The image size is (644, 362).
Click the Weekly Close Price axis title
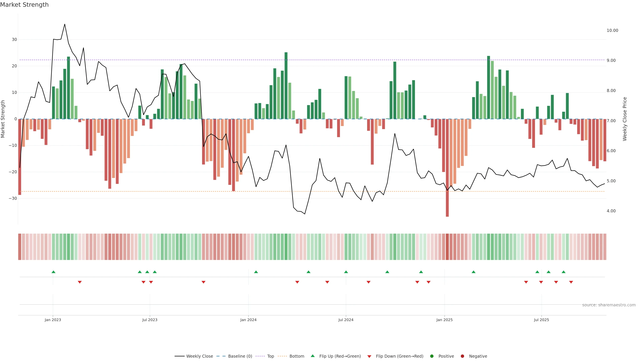(x=625, y=119)
